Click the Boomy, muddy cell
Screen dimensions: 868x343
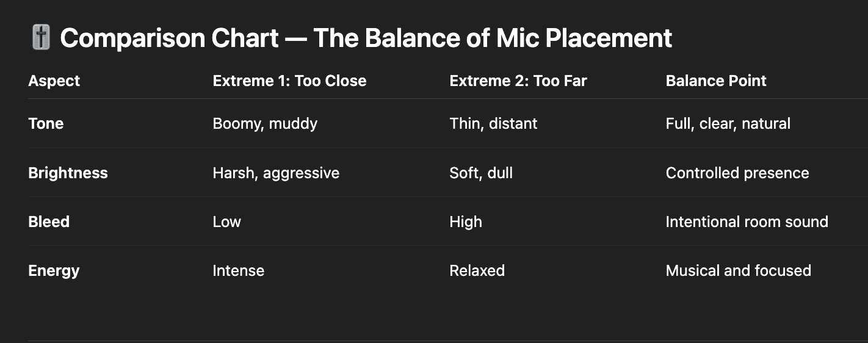(x=265, y=123)
